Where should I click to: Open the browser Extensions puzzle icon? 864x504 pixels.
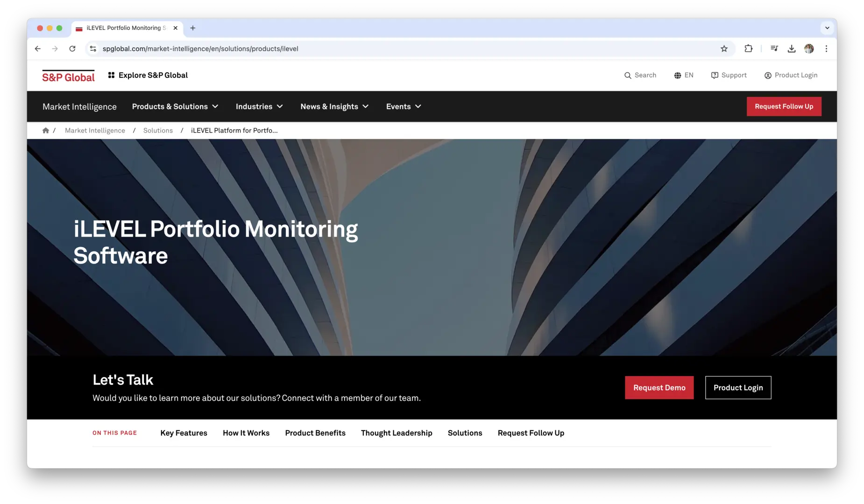748,49
